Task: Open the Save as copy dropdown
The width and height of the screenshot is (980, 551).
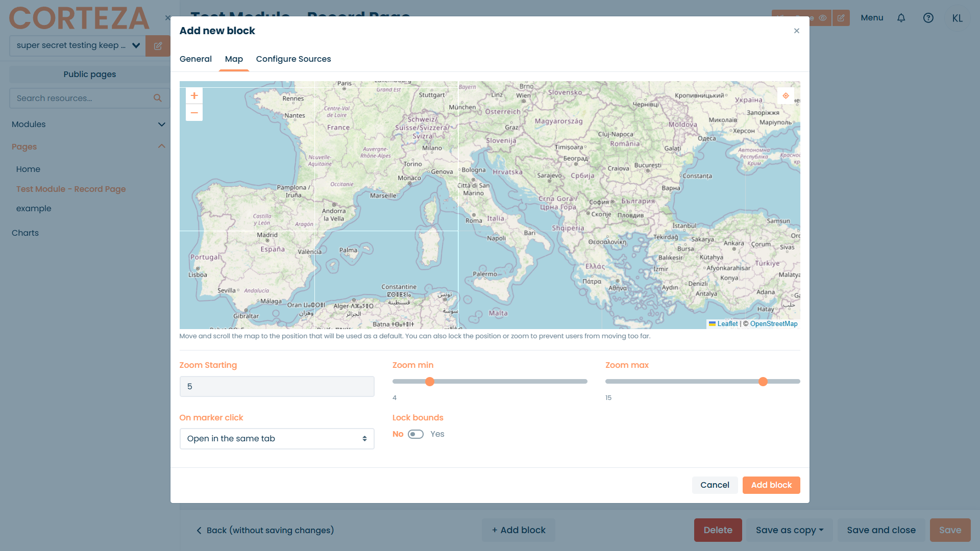Action: pos(789,530)
